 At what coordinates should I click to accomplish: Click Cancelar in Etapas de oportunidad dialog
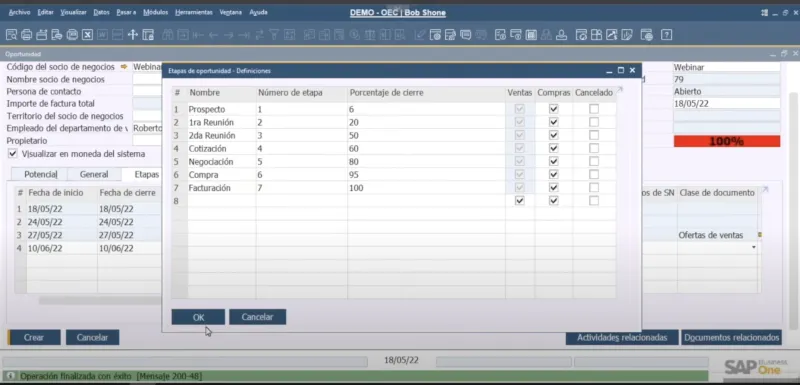coord(257,317)
